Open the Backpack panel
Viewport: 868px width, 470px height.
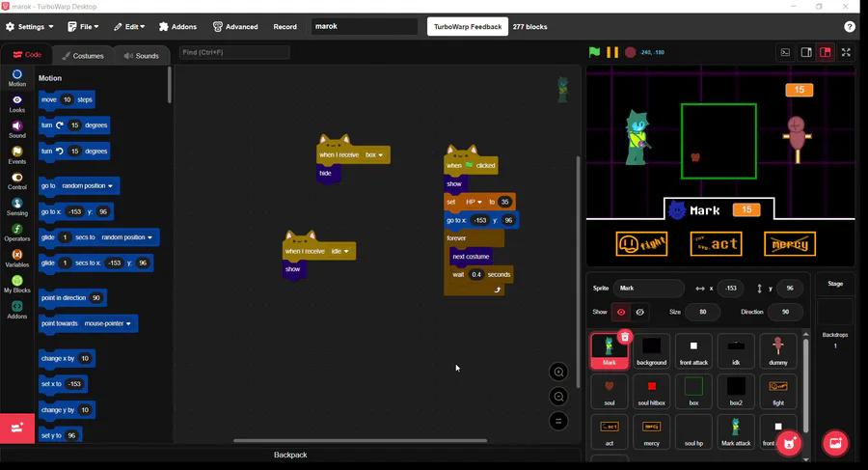click(x=290, y=455)
